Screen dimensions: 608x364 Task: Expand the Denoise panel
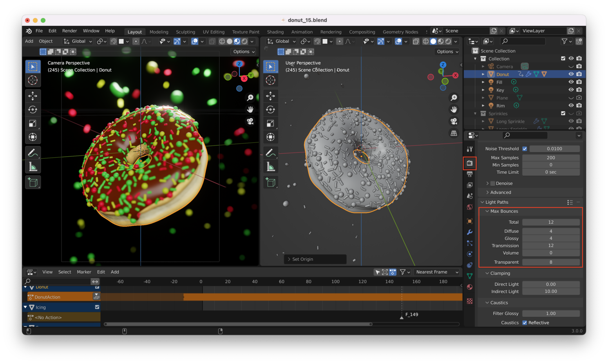487,183
